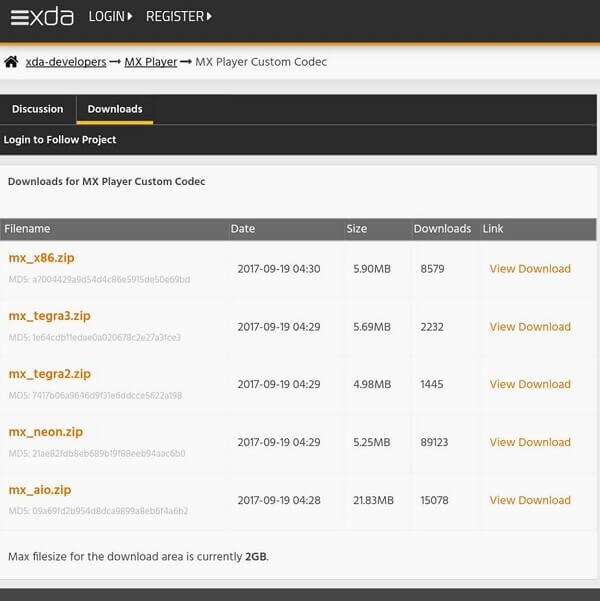Open mx_neon.zip file link
The height and width of the screenshot is (601, 600).
coord(46,432)
